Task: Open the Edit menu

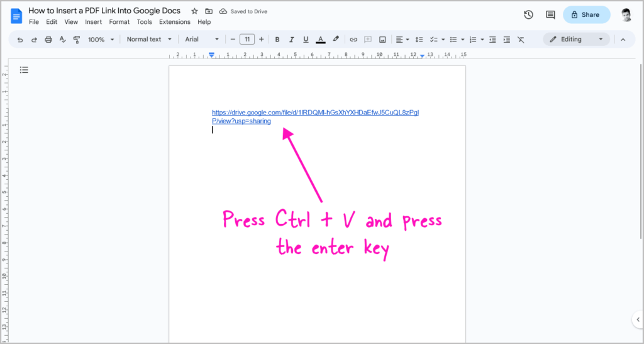Action: [x=52, y=22]
